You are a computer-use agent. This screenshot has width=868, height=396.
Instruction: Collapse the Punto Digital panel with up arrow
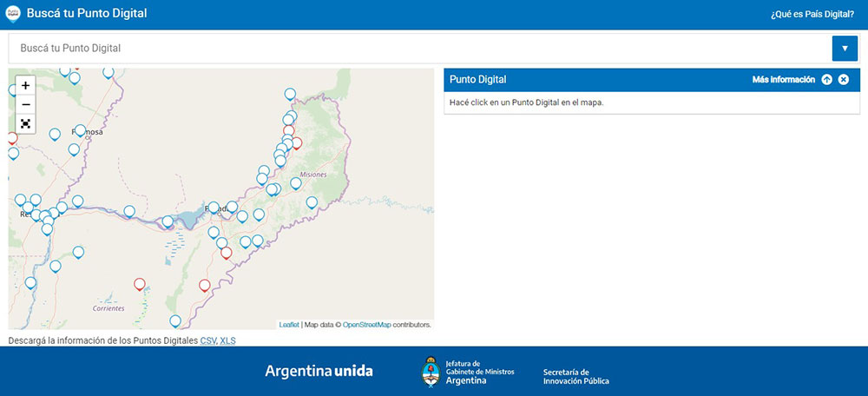point(826,80)
